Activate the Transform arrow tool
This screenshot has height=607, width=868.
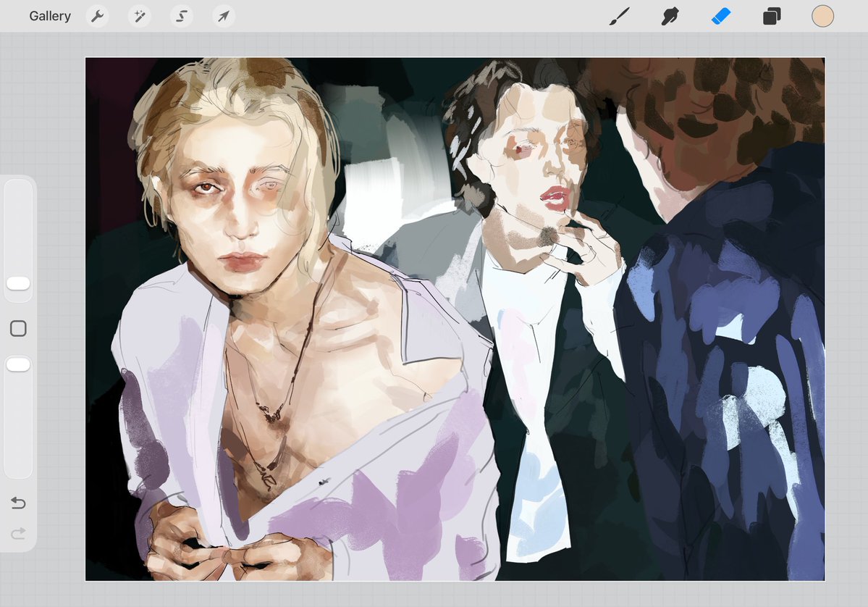click(224, 16)
